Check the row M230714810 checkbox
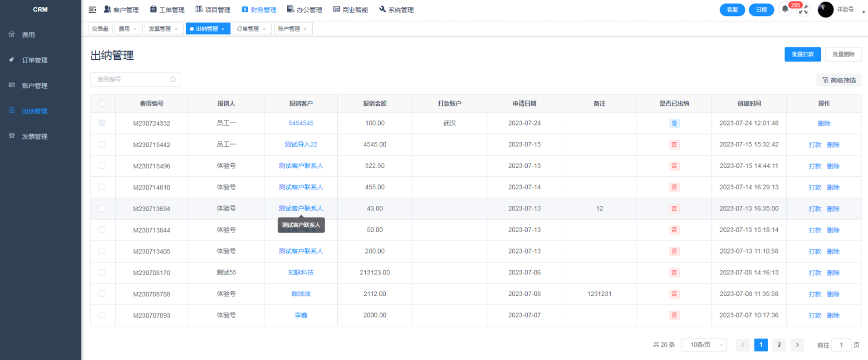 [102, 187]
